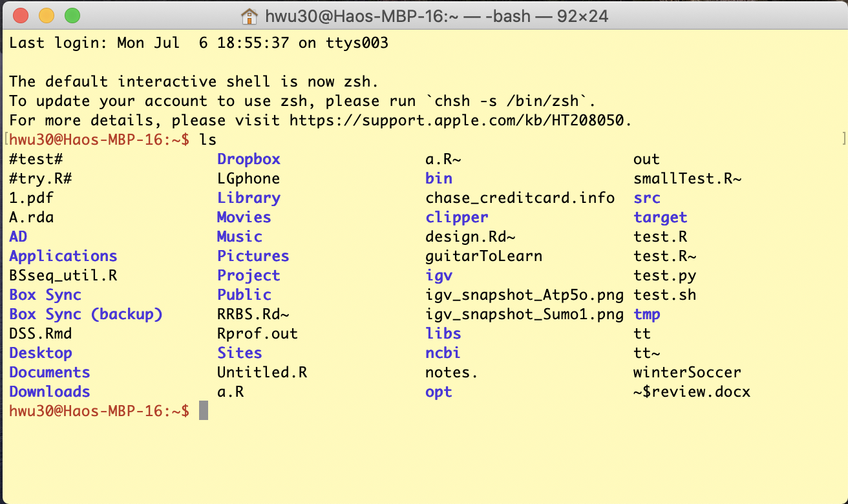Click the yellow minimize window button
Viewport: 848px width, 504px height.
(47, 16)
